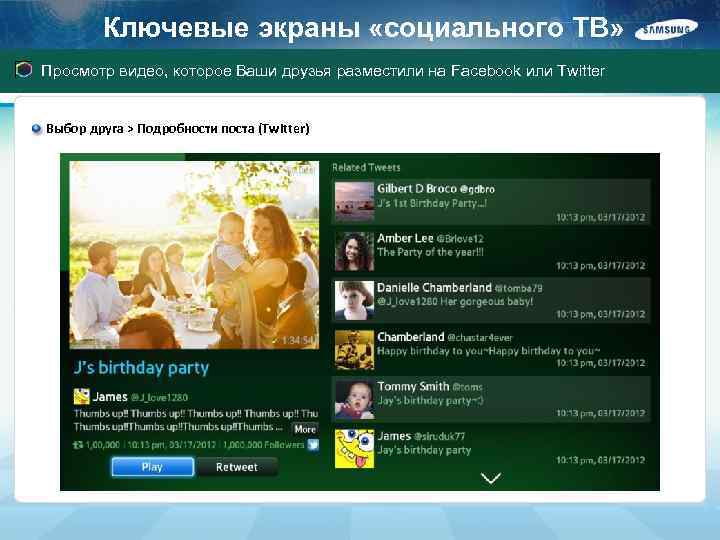The width and height of the screenshot is (720, 540).
Task: Click the @gdbro handle
Action: [477, 189]
